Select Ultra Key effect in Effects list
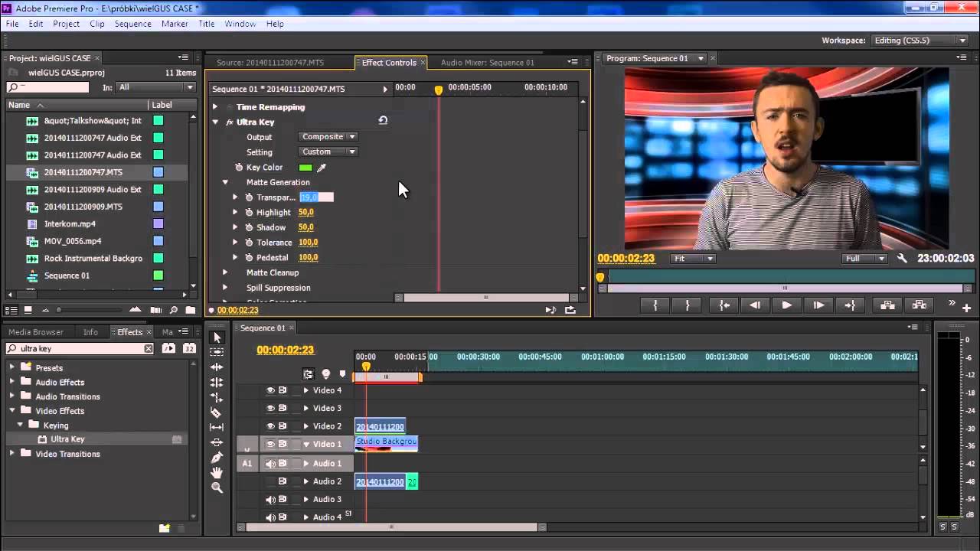 67,439
